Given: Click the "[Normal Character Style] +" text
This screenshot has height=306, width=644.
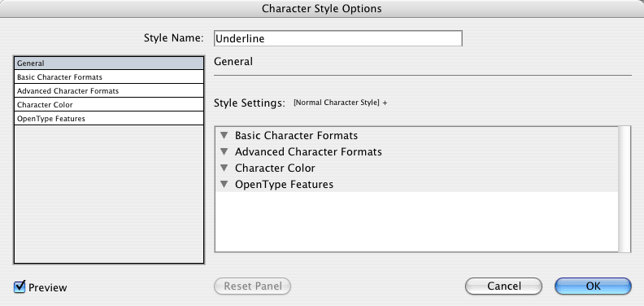Looking at the screenshot, I should pyautogui.click(x=340, y=103).
